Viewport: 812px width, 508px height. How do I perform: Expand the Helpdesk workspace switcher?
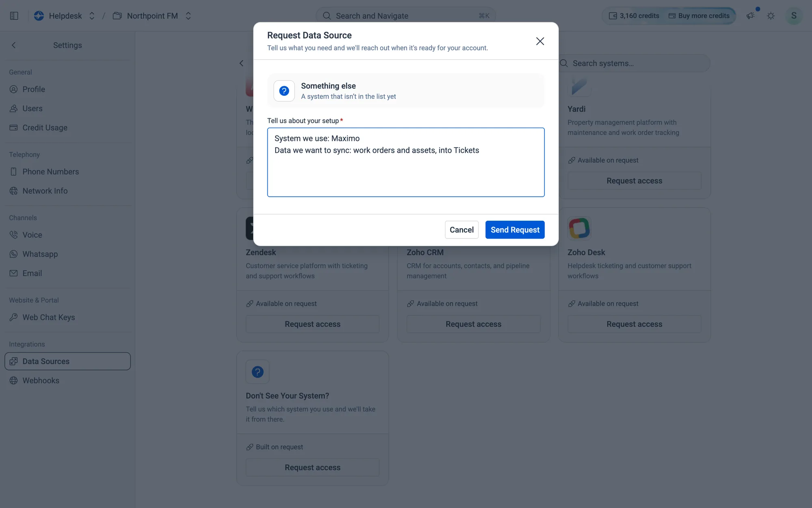pos(92,16)
